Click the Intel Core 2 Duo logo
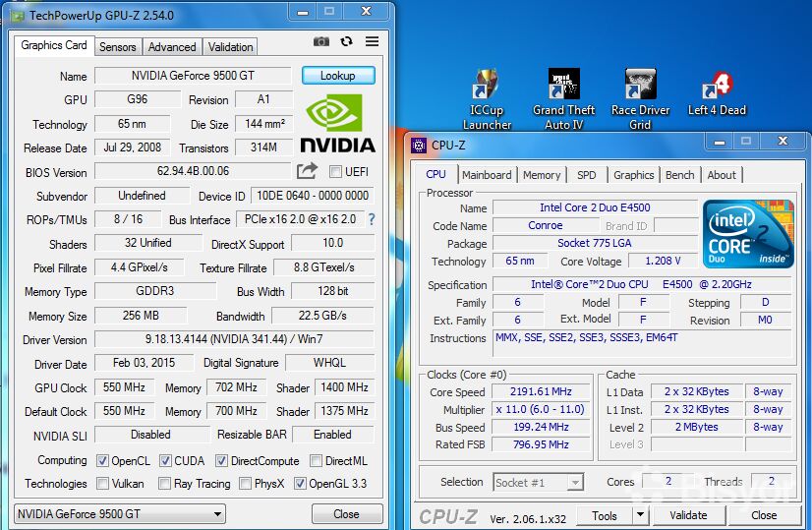The height and width of the screenshot is (530, 812). 748,234
